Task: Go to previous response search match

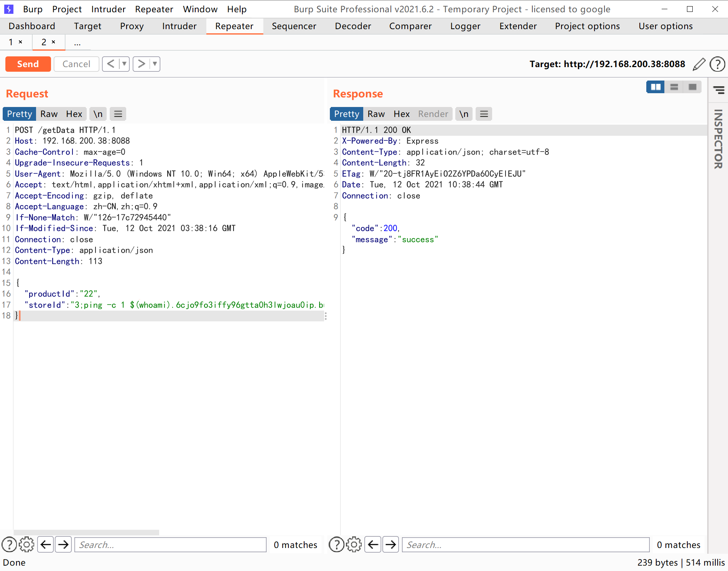Action: point(373,545)
